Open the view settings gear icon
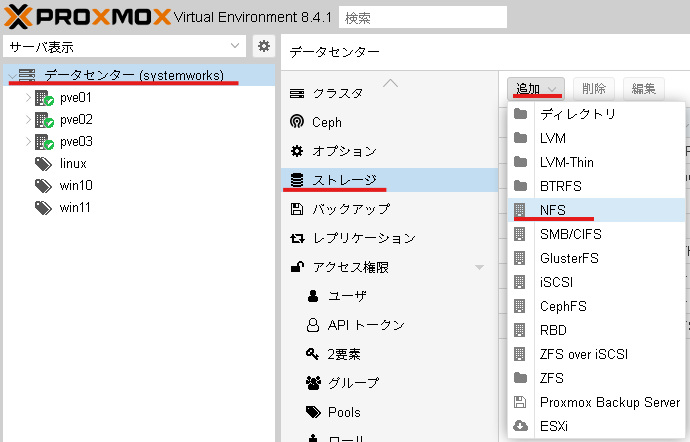 click(x=264, y=46)
